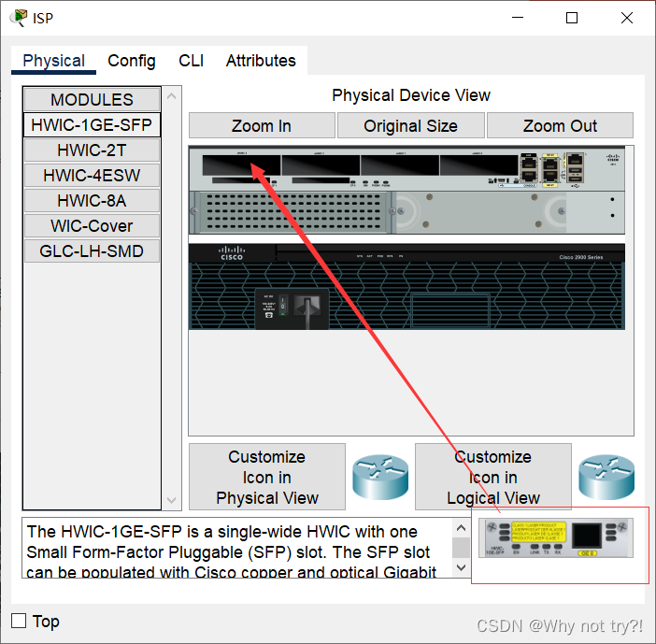Image resolution: width=656 pixels, height=644 pixels.
Task: Click the description box scroll up arrow
Action: (x=461, y=528)
